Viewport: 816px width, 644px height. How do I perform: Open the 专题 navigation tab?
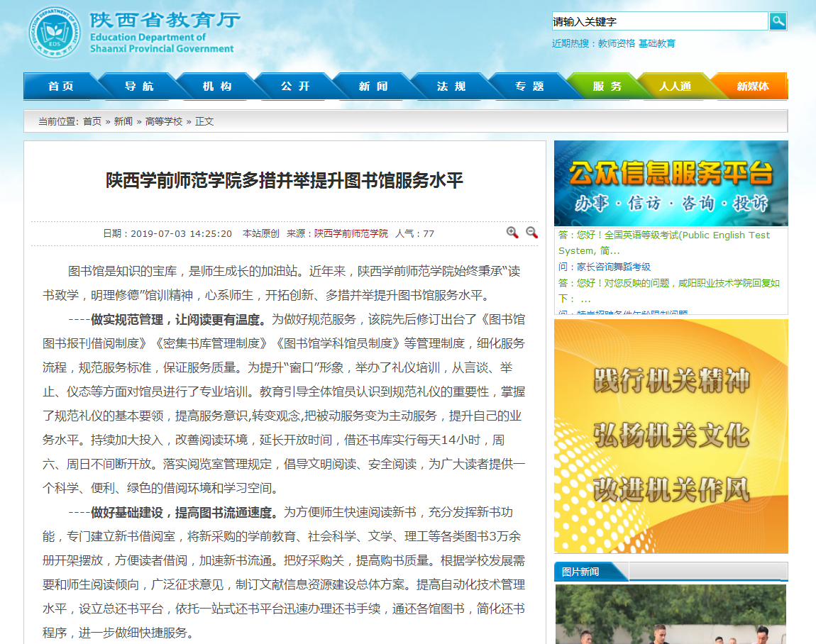[529, 87]
